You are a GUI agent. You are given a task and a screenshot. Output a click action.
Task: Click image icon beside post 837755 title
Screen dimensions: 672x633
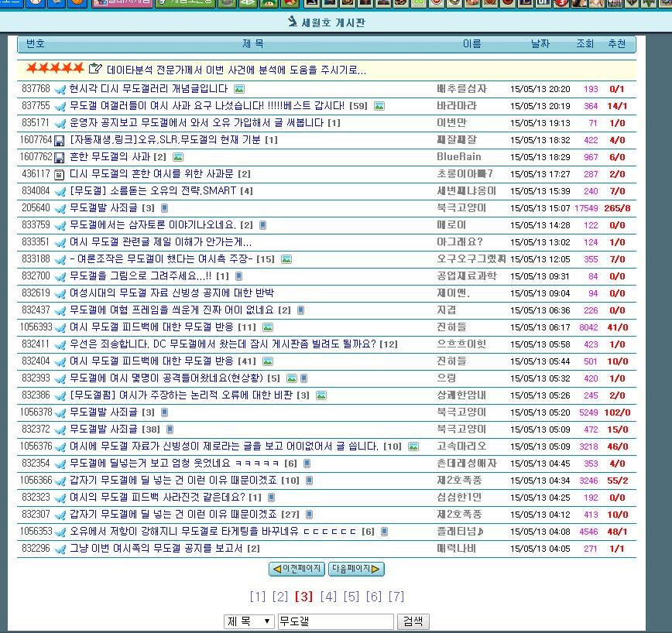379,106
